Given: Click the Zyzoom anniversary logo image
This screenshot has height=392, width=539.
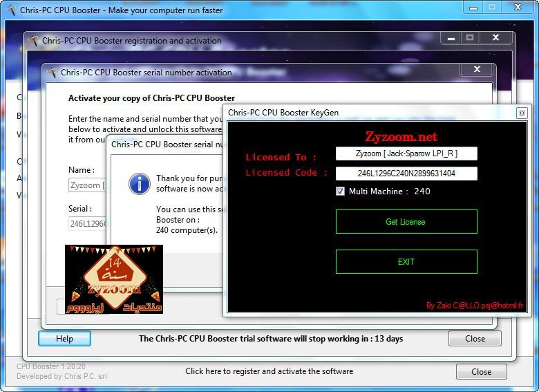Looking at the screenshot, I should [x=114, y=279].
